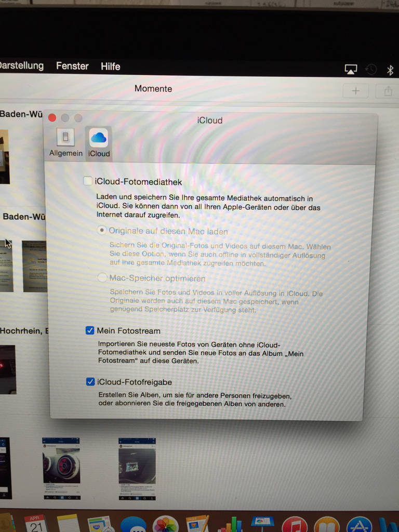Screen dimensions: 399x532
Task: Switch to the Allgemein preferences tab
Action: (66, 143)
